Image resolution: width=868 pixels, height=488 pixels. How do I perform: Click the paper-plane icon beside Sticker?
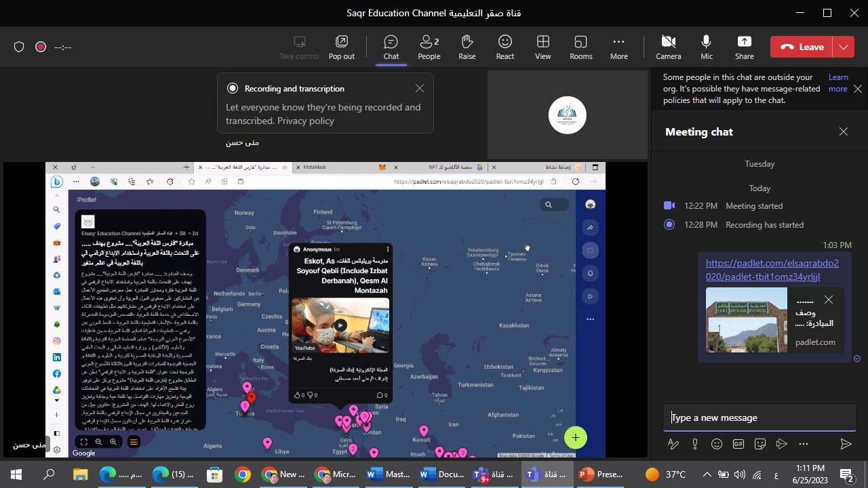782,444
